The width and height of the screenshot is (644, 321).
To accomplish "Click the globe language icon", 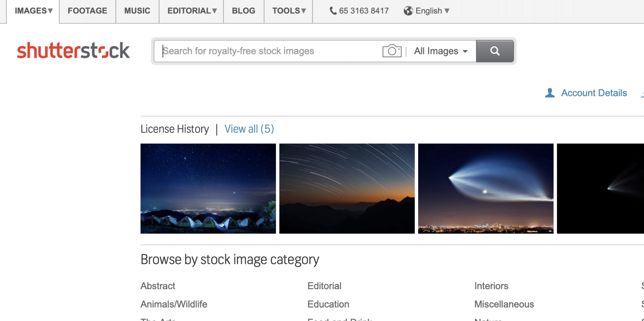I will (x=408, y=11).
